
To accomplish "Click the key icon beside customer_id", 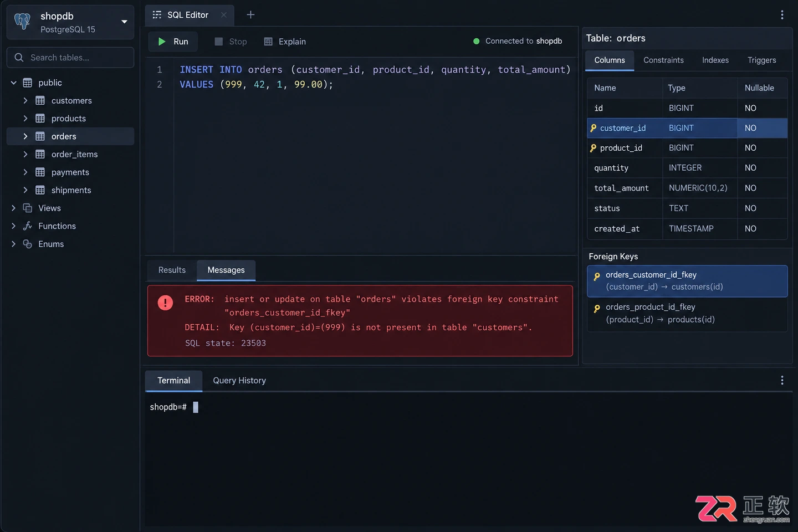I will pos(594,128).
